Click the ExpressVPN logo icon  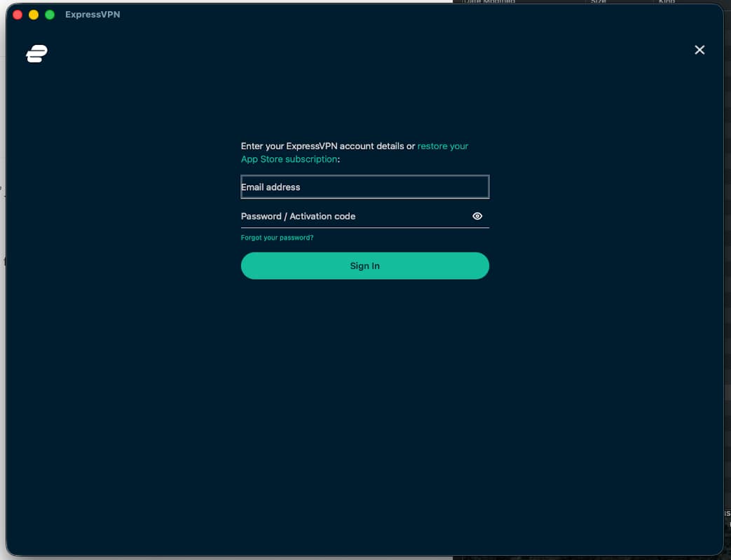pos(37,54)
